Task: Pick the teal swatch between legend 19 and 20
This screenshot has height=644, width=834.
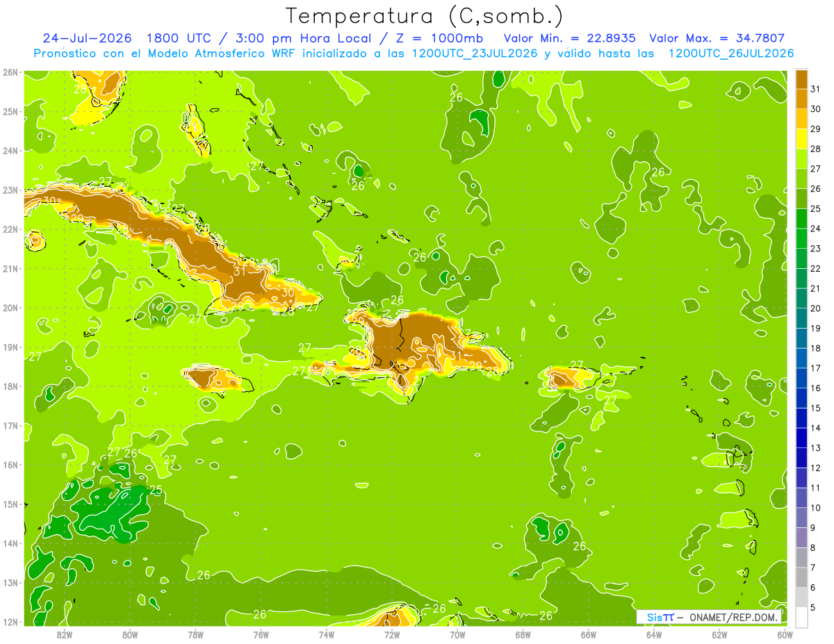Action: coord(801,318)
